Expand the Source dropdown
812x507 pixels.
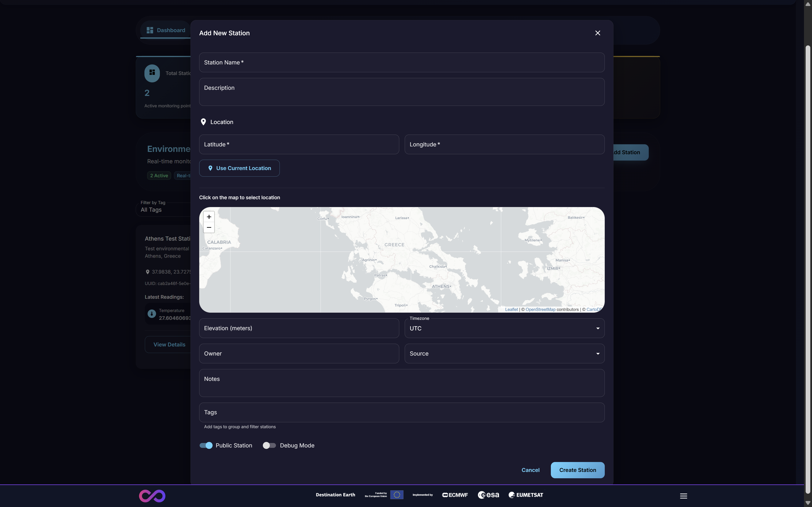click(504, 353)
